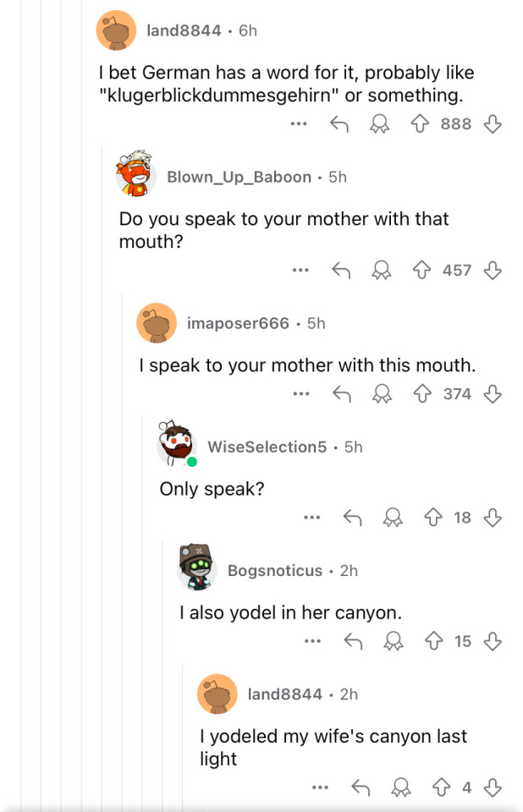Screen dimensions: 523x812
Task: Give award to imaposer666's comment
Action: point(383,394)
